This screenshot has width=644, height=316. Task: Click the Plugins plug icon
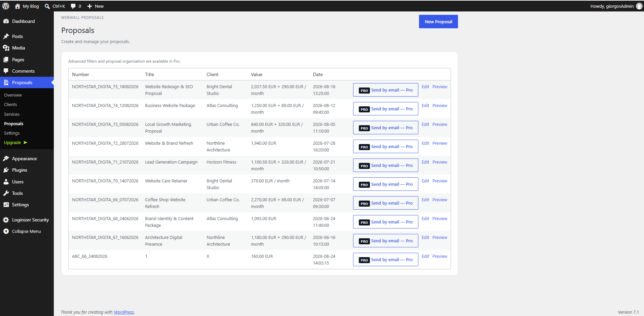click(x=6, y=170)
